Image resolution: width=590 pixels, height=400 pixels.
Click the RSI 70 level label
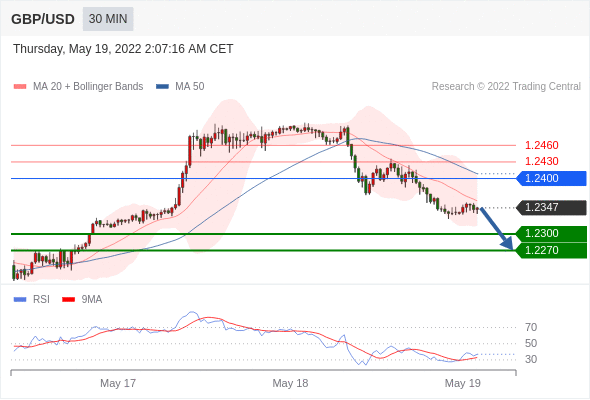coord(531,327)
